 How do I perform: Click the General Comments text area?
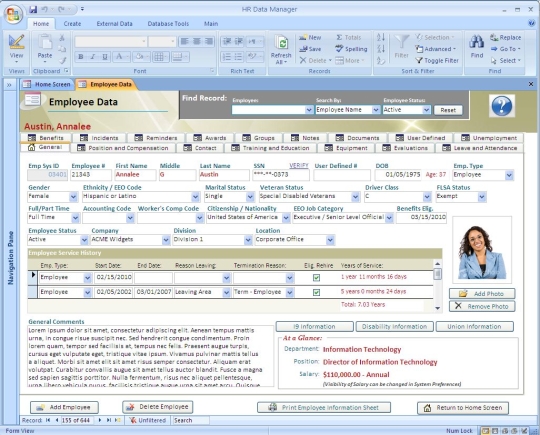(150, 356)
